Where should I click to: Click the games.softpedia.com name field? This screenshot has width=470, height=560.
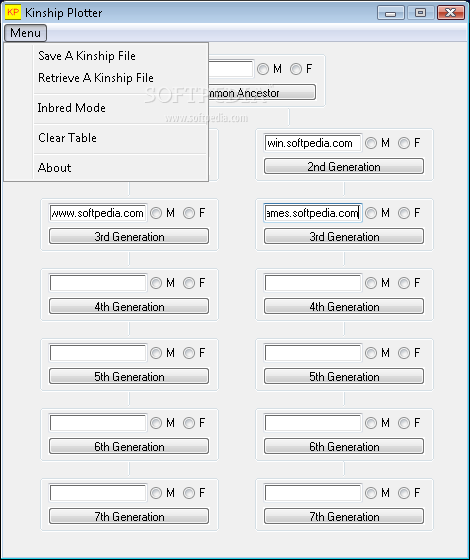click(313, 213)
